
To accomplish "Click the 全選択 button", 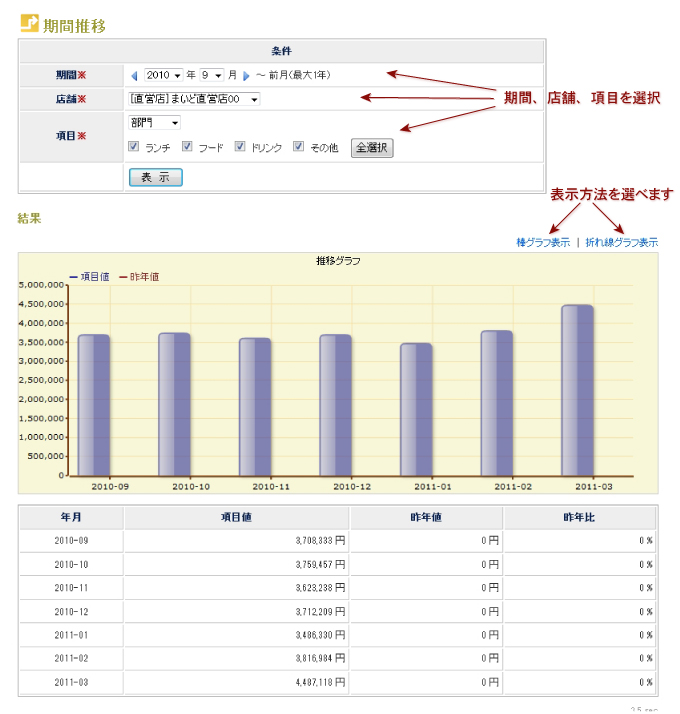I will pyautogui.click(x=372, y=148).
